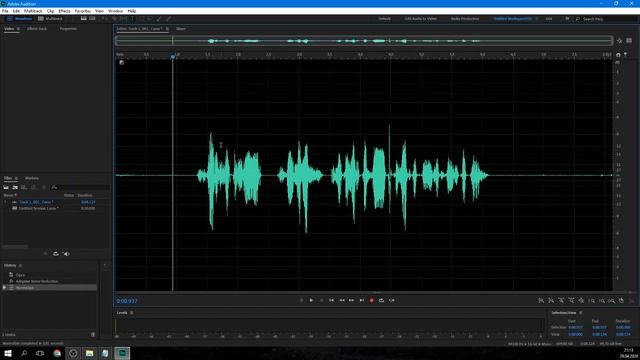Click the Open File icon in Files panel
Screen dimensions: 640x360
point(6,188)
